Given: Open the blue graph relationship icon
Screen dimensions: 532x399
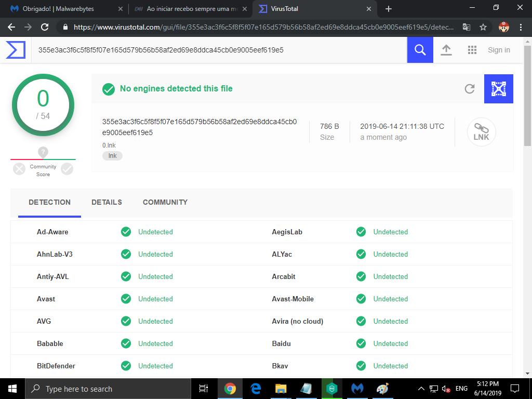Looking at the screenshot, I should point(498,89).
